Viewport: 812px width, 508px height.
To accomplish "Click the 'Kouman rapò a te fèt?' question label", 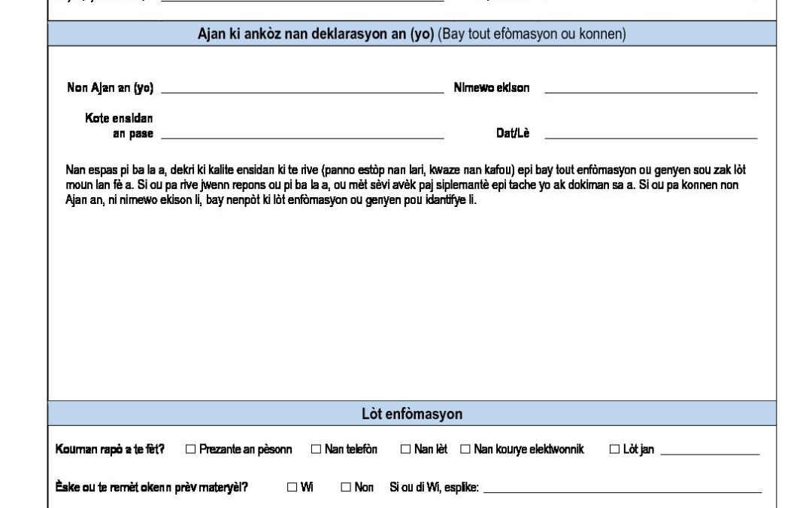I will tap(110, 449).
